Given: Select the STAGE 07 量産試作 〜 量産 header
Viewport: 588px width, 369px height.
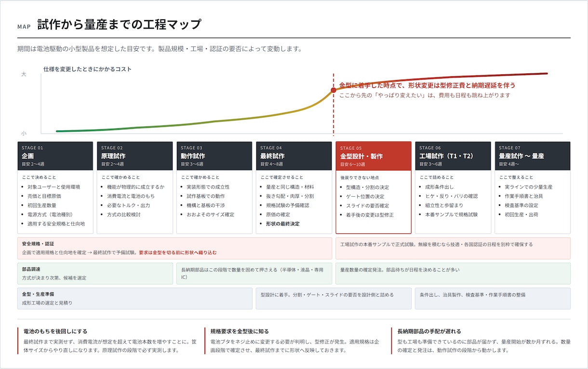Looking at the screenshot, I should (x=533, y=156).
